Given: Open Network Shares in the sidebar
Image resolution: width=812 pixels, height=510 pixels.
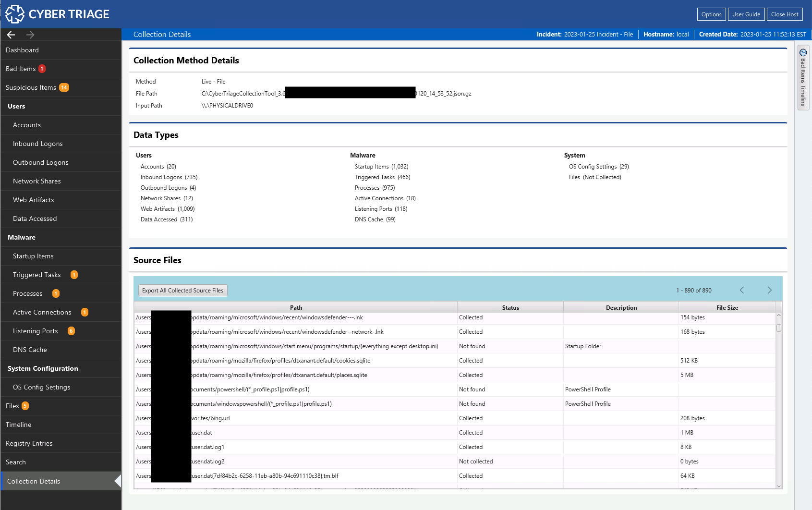Looking at the screenshot, I should [x=61, y=181].
